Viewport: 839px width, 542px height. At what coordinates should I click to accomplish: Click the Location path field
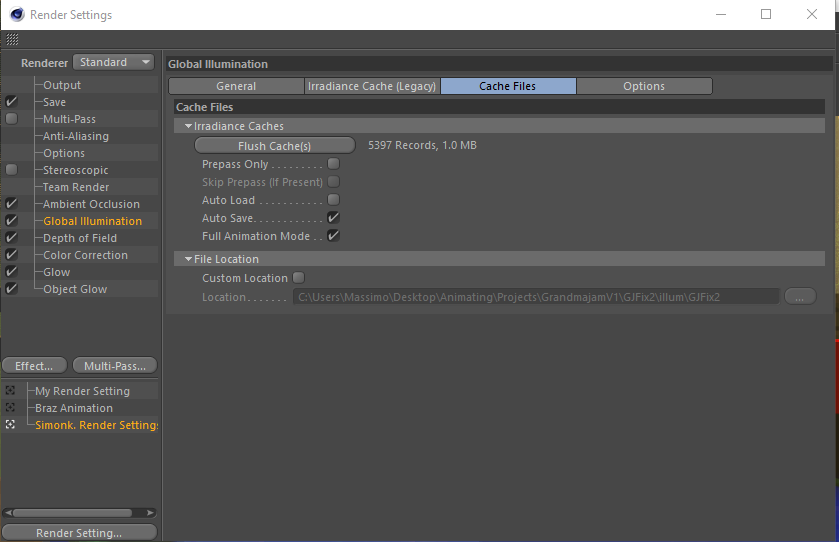pos(536,297)
